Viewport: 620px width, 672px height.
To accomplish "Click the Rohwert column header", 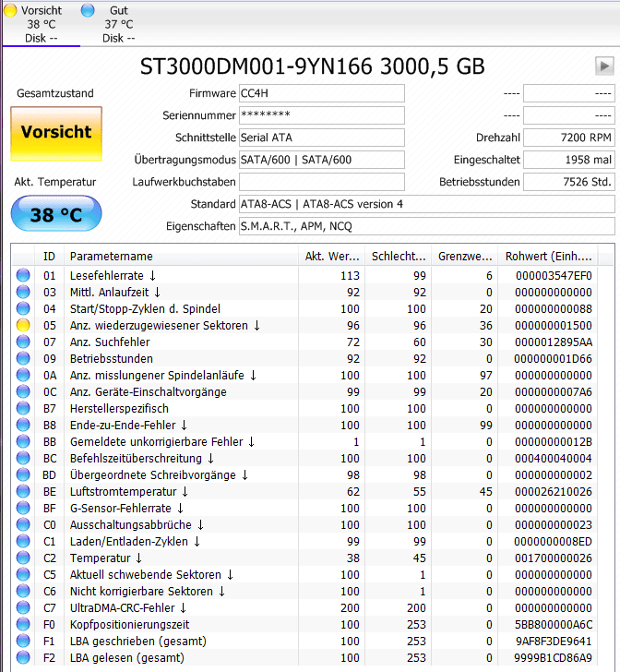I will click(548, 257).
